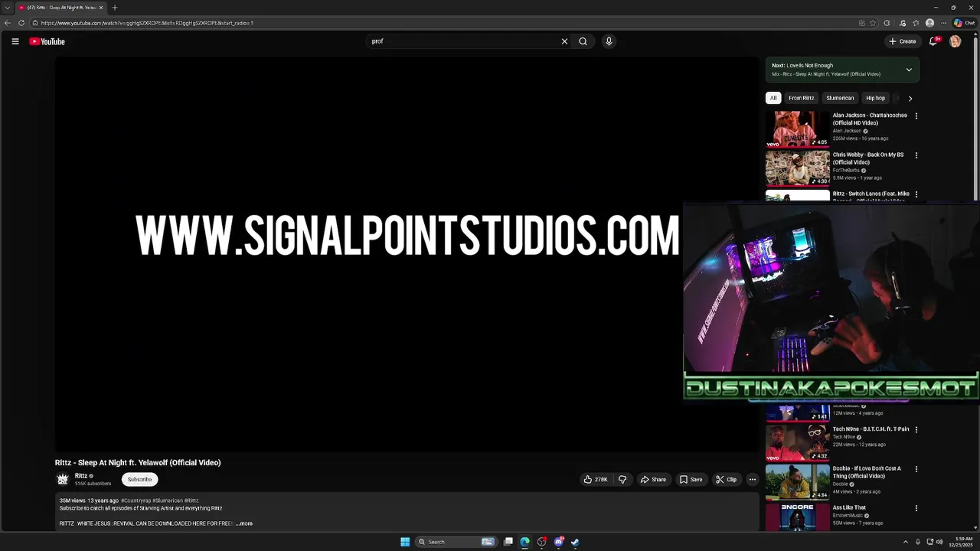Run search with magnifier button
The image size is (980, 551).
583,41
